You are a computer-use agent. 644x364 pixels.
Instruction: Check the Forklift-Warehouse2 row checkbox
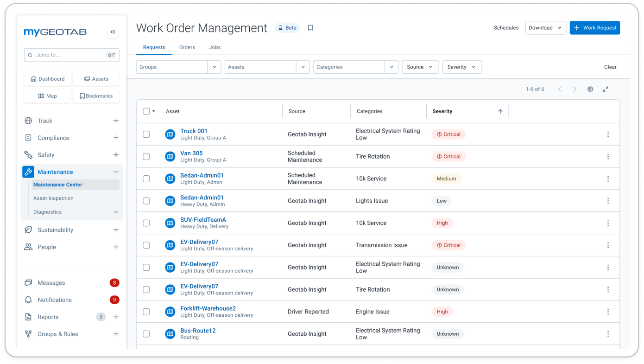coord(146,312)
